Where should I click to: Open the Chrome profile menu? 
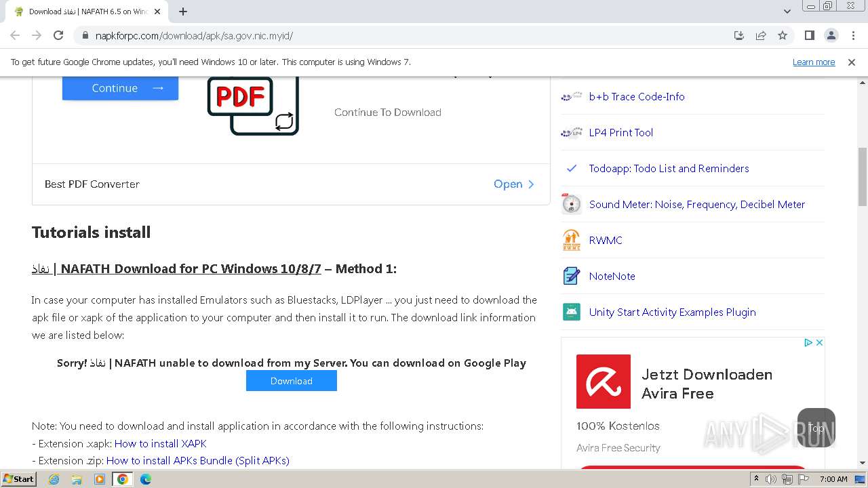point(831,35)
